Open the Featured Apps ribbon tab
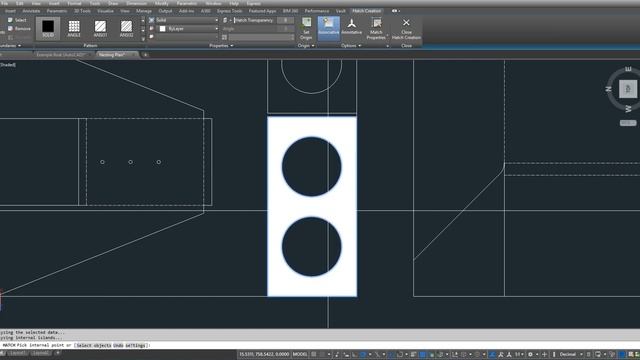This screenshot has height=360, width=640. pyautogui.click(x=262, y=11)
